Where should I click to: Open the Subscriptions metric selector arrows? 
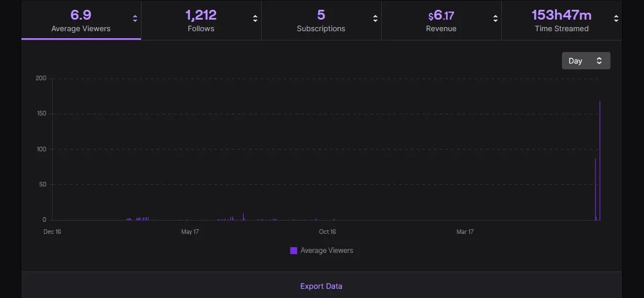[x=375, y=18]
